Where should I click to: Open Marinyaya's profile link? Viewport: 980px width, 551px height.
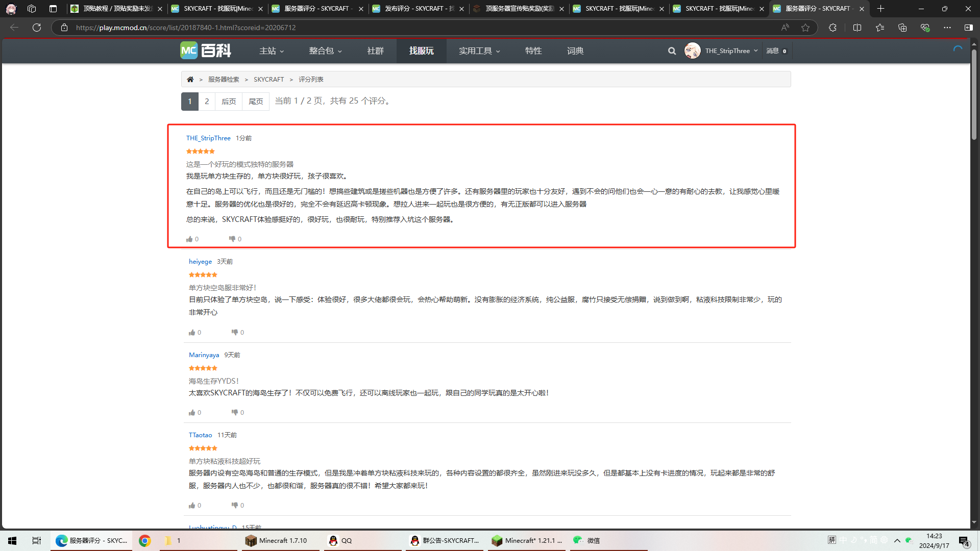click(204, 355)
